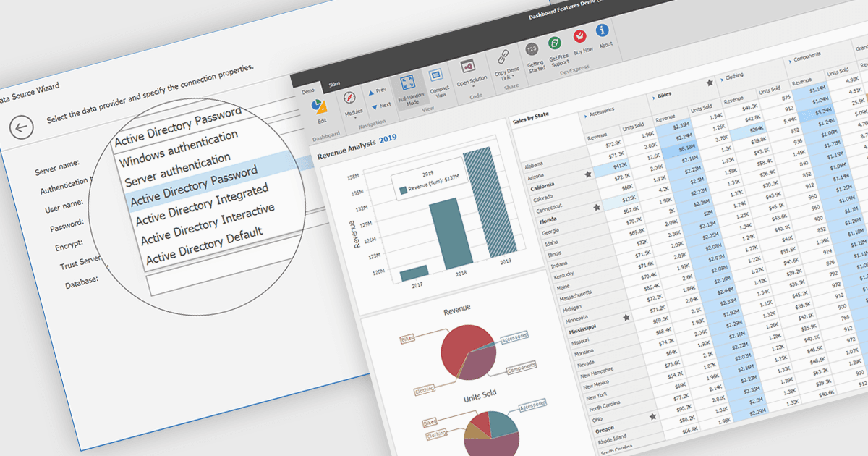Click the back arrow in Data Source Wizard
This screenshot has height=456, width=868.
[x=22, y=128]
